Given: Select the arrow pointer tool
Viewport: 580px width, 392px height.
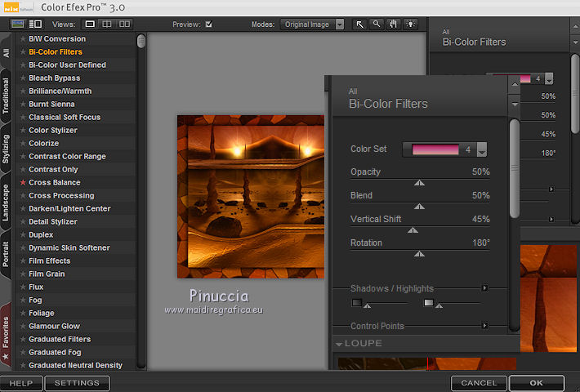Looking at the screenshot, I should (359, 24).
